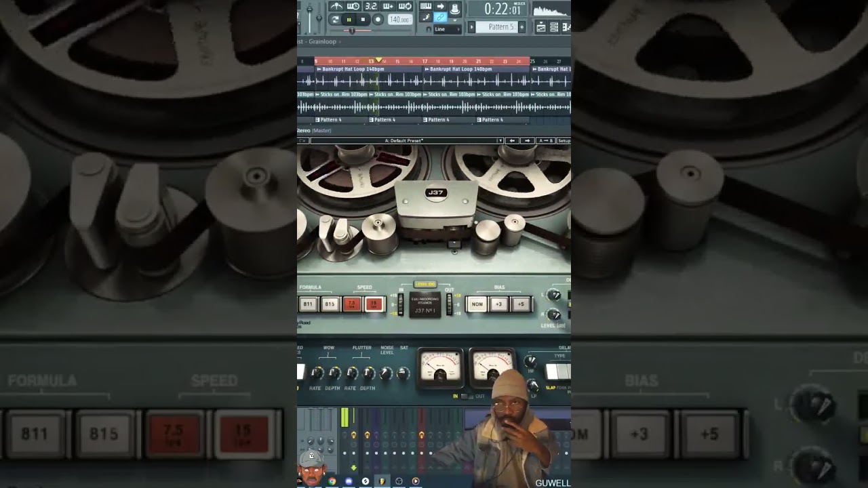
Task: Toggle the metronome icon in transport bar
Action: point(336,6)
